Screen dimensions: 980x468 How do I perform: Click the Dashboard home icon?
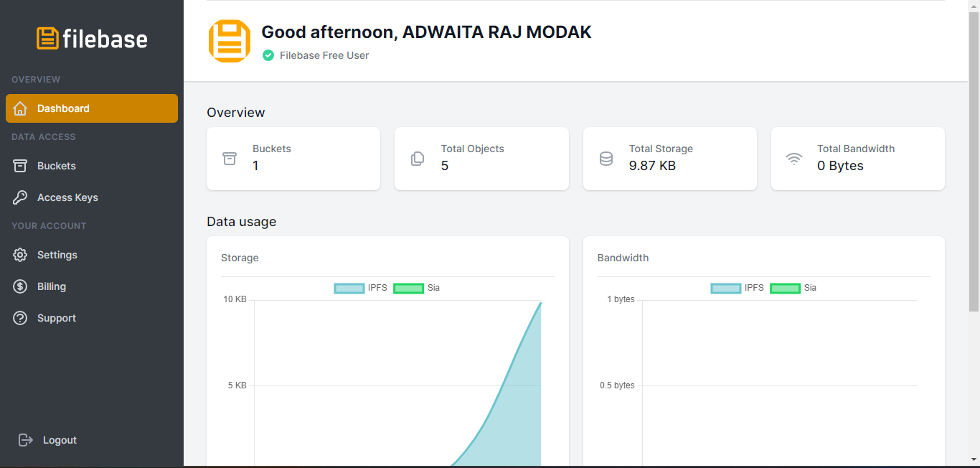pyautogui.click(x=20, y=108)
